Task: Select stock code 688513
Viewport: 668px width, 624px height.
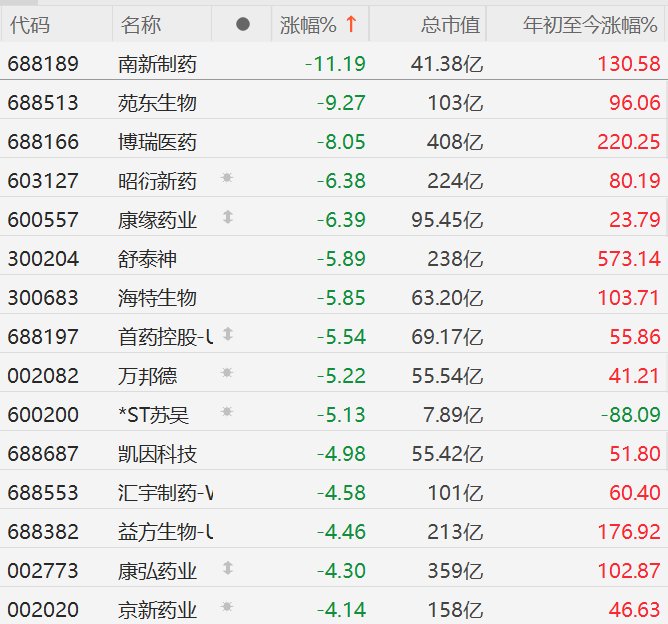Action: (x=43, y=103)
